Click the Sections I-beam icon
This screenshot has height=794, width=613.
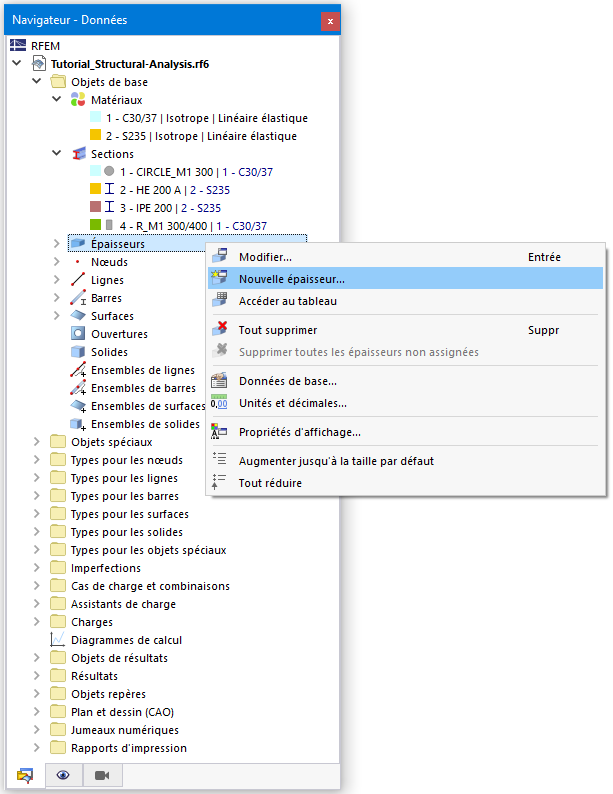[x=78, y=153]
